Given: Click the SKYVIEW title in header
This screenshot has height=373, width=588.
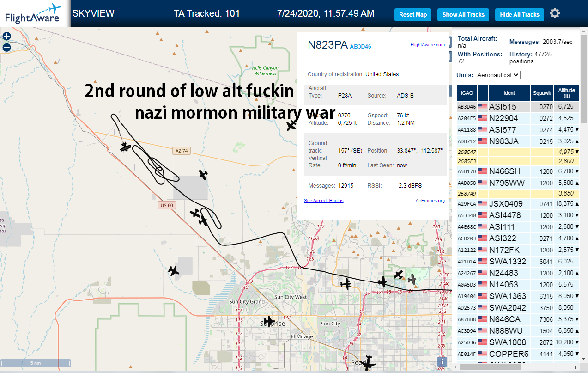Looking at the screenshot, I should point(93,13).
